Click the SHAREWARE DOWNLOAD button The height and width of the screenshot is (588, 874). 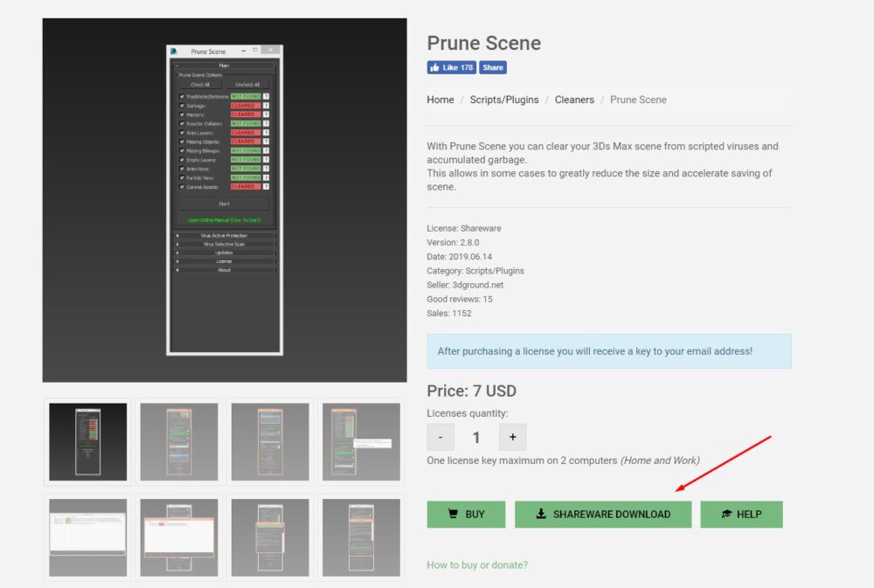tap(603, 514)
